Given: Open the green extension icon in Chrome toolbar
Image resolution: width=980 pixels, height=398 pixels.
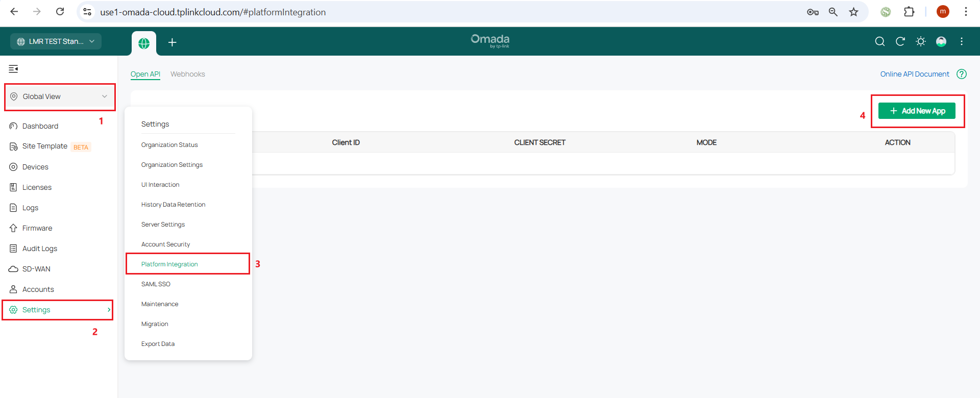Looking at the screenshot, I should 886,12.
